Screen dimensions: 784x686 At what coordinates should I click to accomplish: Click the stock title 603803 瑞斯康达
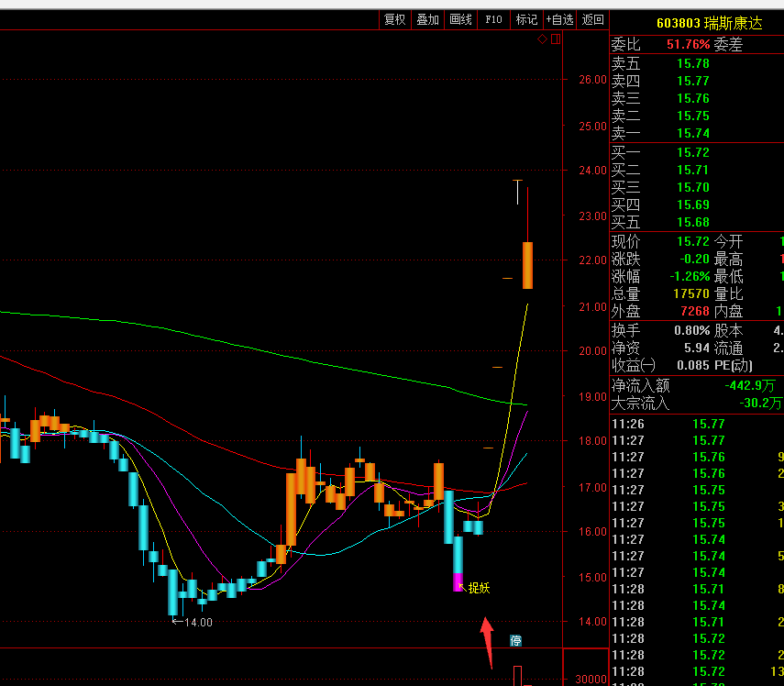(709, 24)
